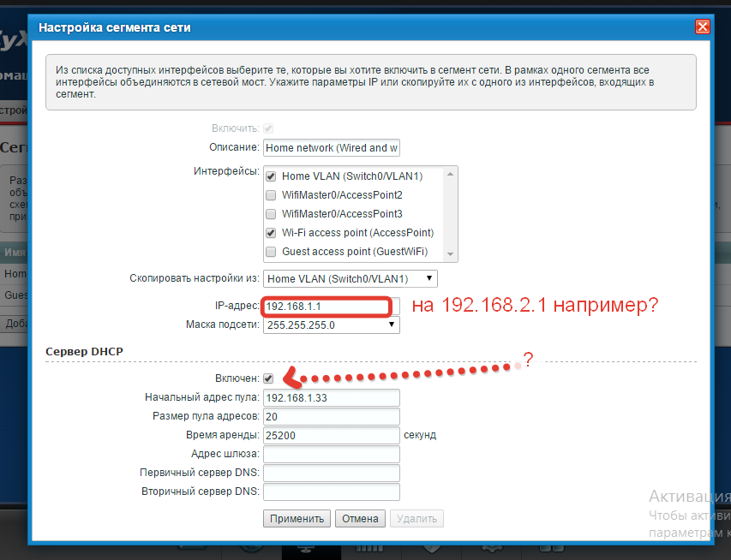Image resolution: width=731 pixels, height=560 pixels.
Task: Toggle the Home VLAN (Switch0/VLAN1) checkbox
Action: [271, 176]
